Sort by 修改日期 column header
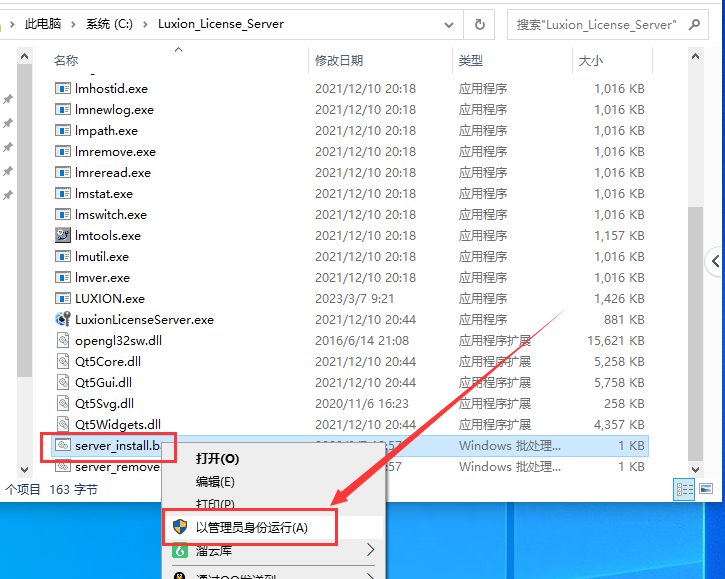Viewport: 725px width, 579px height. coord(339,61)
